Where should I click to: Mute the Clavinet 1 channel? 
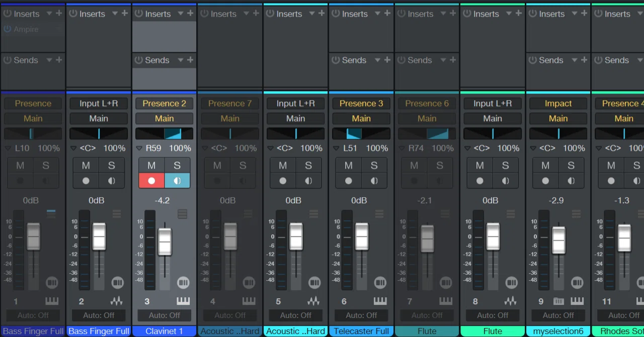(x=151, y=165)
